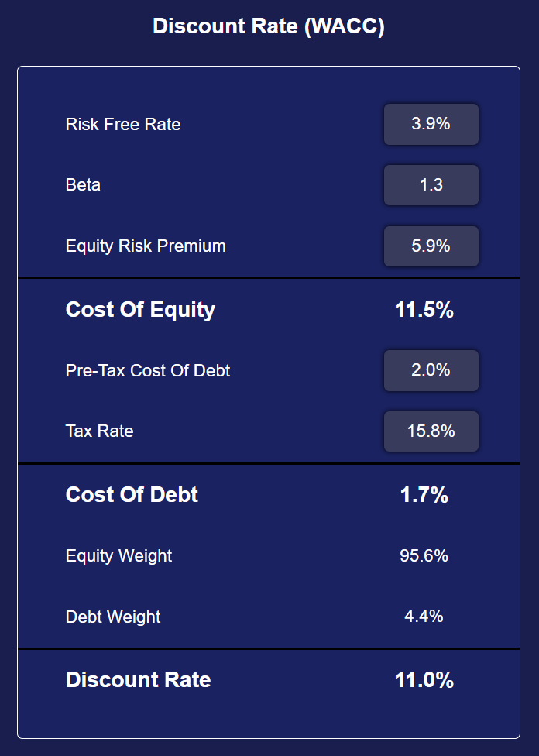Image resolution: width=539 pixels, height=756 pixels.
Task: Click the Cost Of Debt label
Action: point(132,495)
